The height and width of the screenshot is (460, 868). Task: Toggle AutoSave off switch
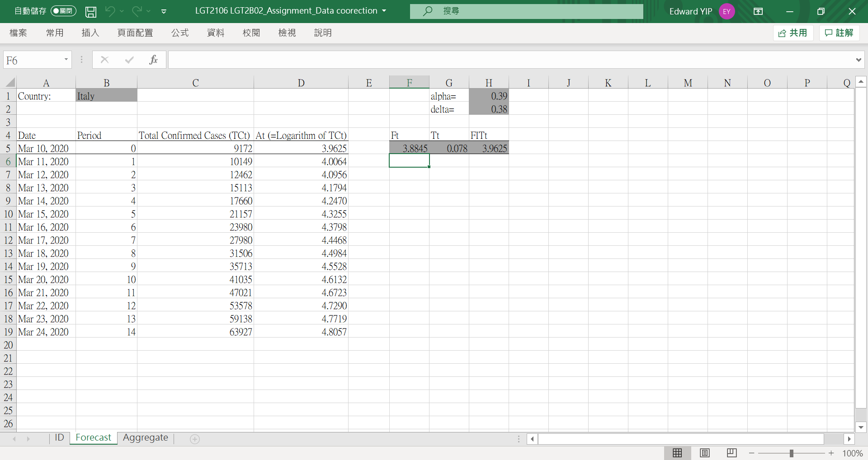pos(63,11)
